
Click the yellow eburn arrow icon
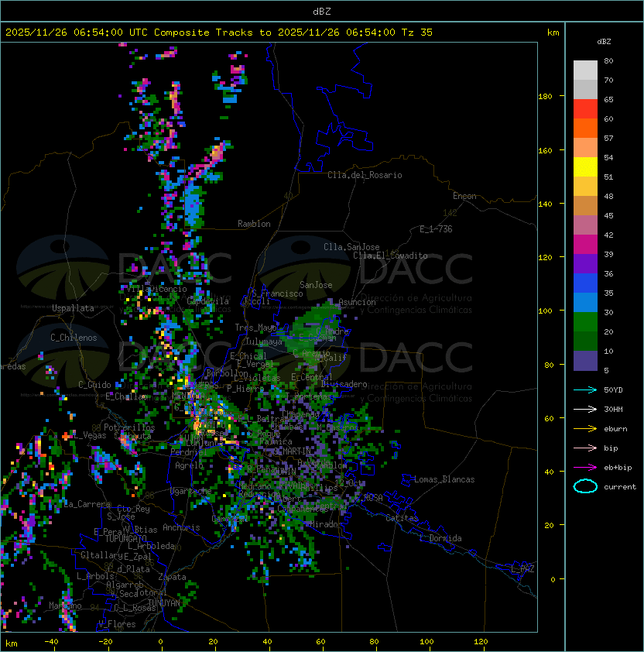[x=585, y=429]
